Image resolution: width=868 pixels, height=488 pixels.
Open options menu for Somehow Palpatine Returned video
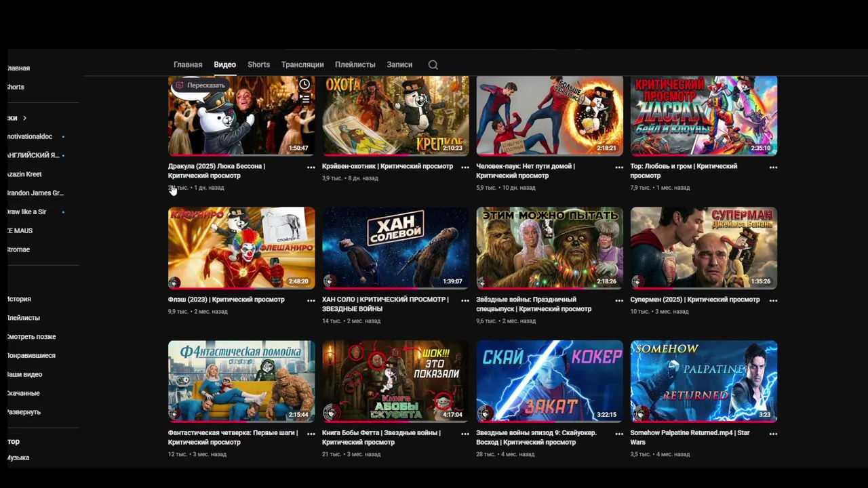tap(773, 434)
